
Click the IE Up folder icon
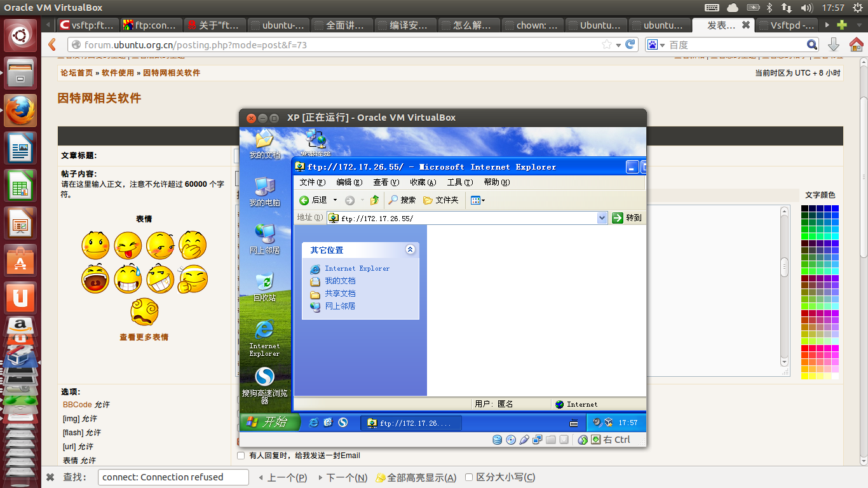coord(375,200)
